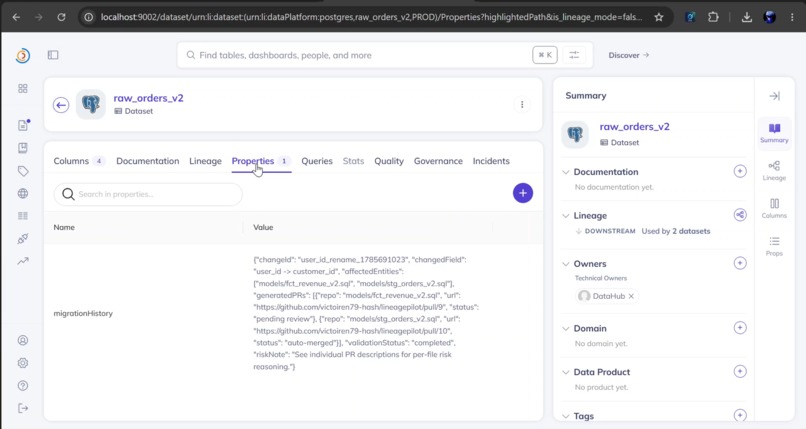Open the Tags icon in sidebar
806x429 pixels.
[x=23, y=171]
